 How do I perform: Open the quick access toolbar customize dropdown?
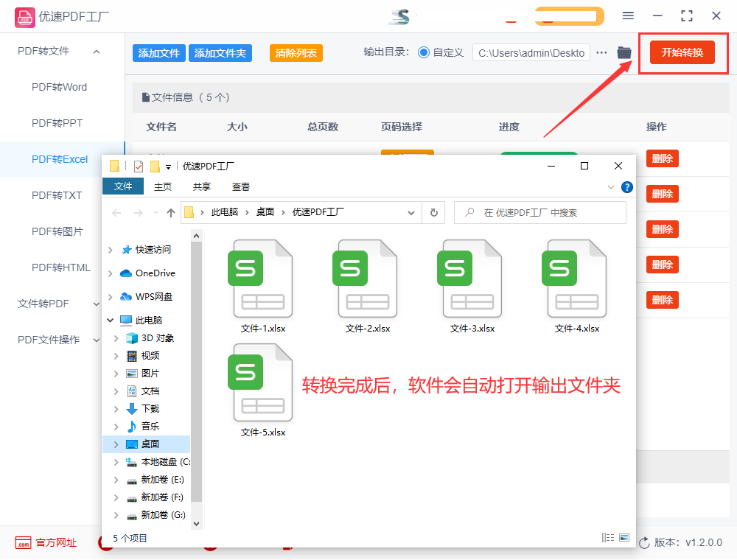click(168, 167)
